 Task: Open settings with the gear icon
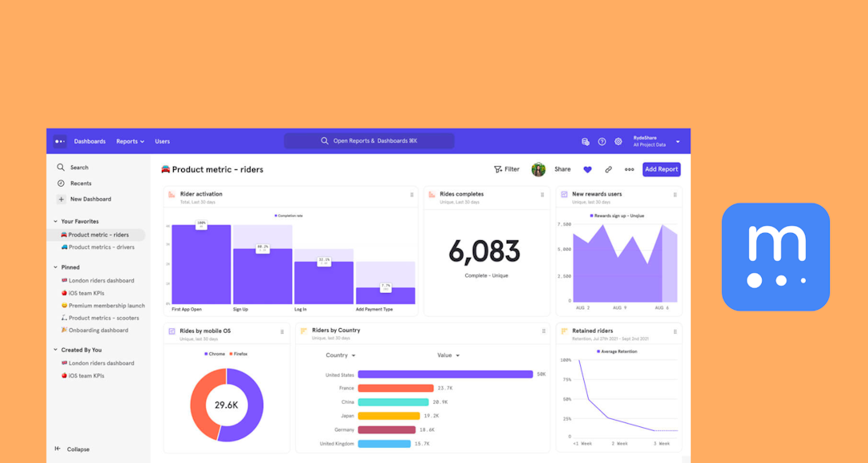coord(617,141)
